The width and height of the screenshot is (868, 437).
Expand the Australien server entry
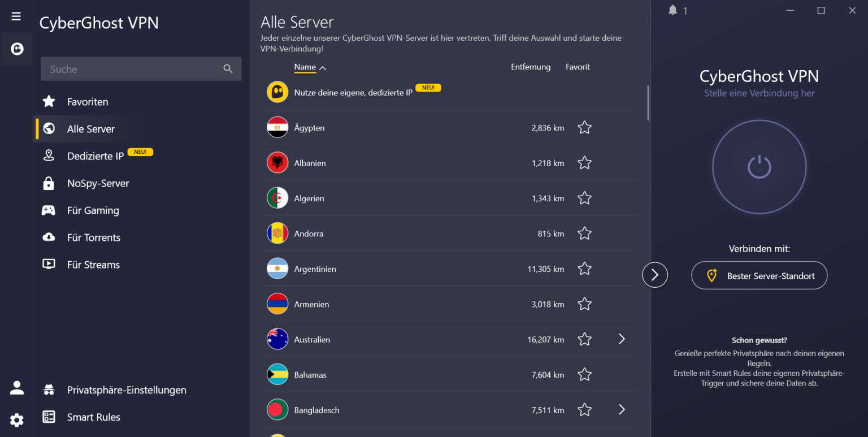click(x=622, y=339)
